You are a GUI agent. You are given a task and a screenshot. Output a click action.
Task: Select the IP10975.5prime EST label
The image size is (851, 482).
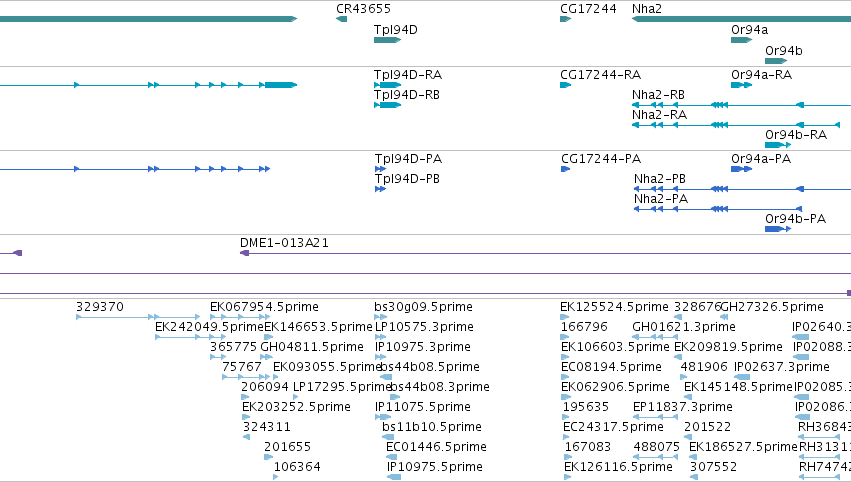point(435,468)
